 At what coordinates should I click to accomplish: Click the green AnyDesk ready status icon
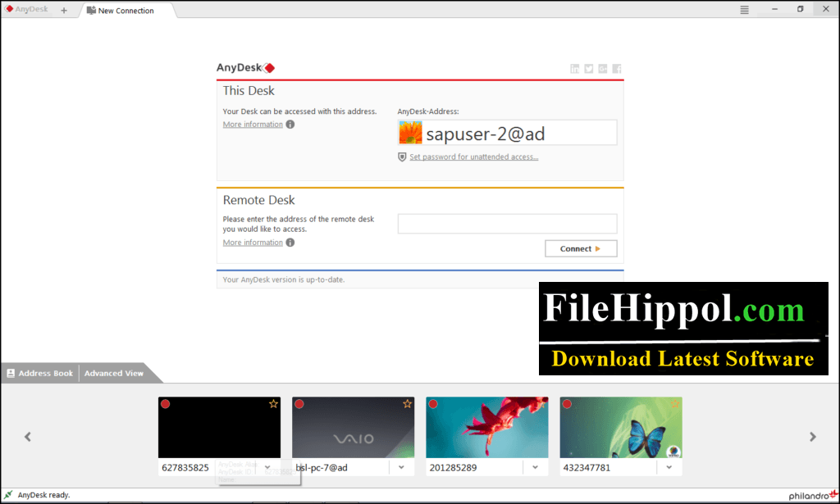7,495
